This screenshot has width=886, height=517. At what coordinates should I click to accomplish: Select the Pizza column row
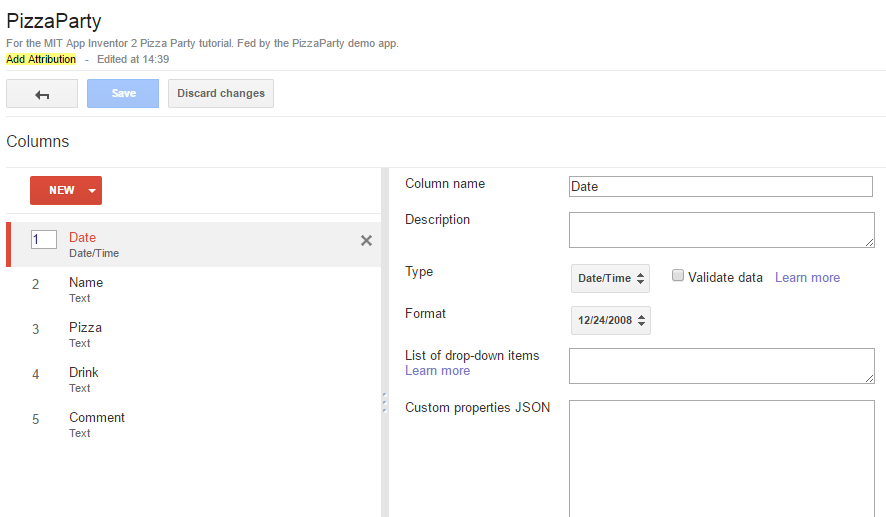tap(194, 335)
